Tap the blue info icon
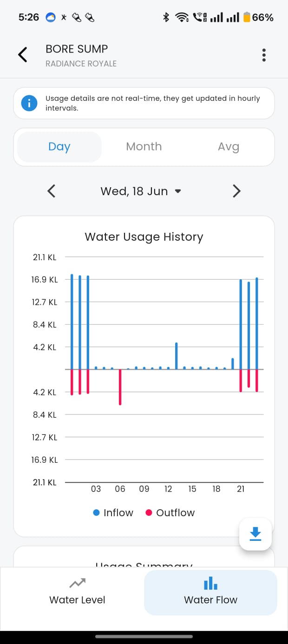 29,103
